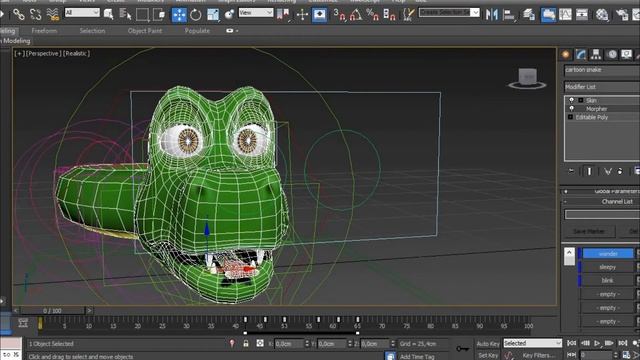
Task: Toggle the 3D Snaps button
Action: coord(339,15)
